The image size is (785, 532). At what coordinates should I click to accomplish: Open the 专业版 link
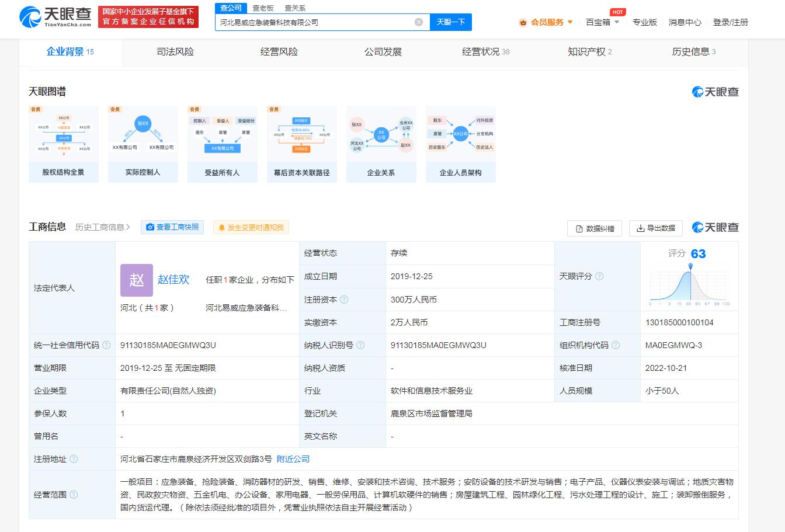coord(645,22)
